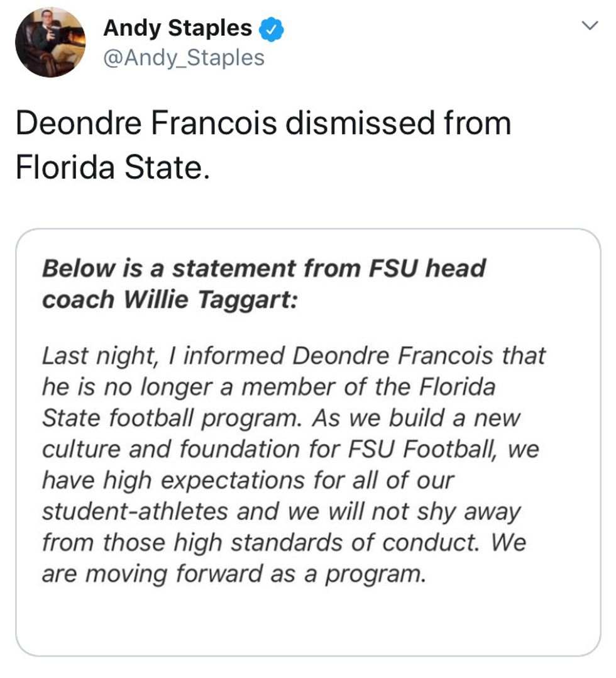Click the 'coach Willie Taggart:' heading line
616x678 pixels.
tap(169, 299)
